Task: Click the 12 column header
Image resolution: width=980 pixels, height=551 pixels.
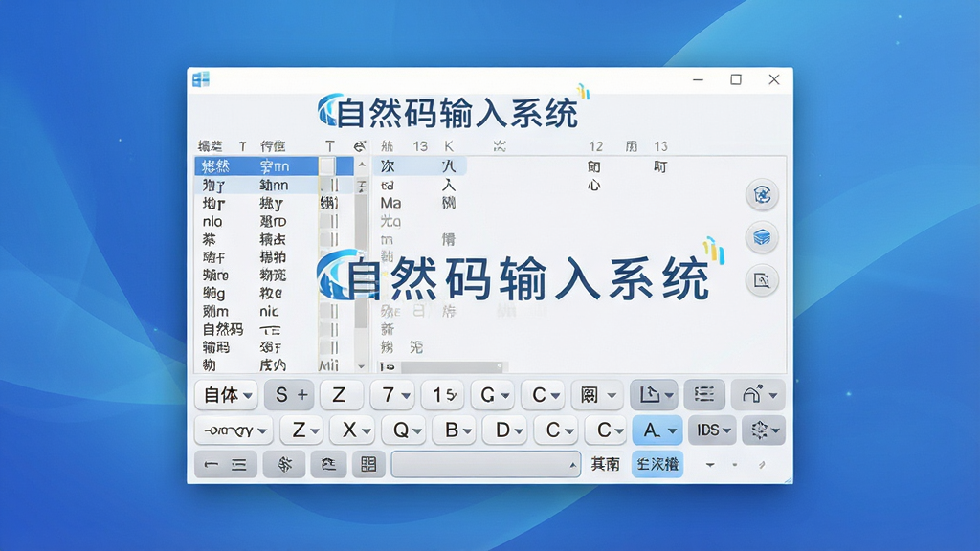Action: 595,146
